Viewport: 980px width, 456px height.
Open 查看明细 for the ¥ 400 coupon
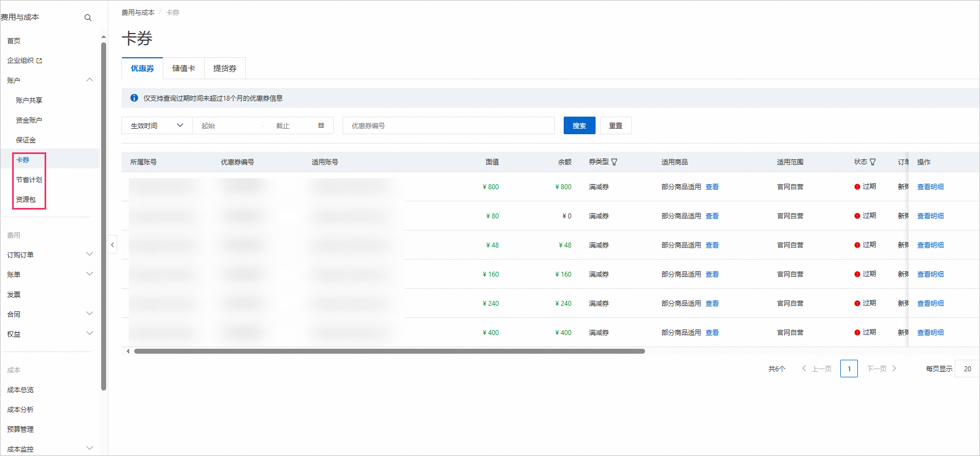tap(931, 332)
